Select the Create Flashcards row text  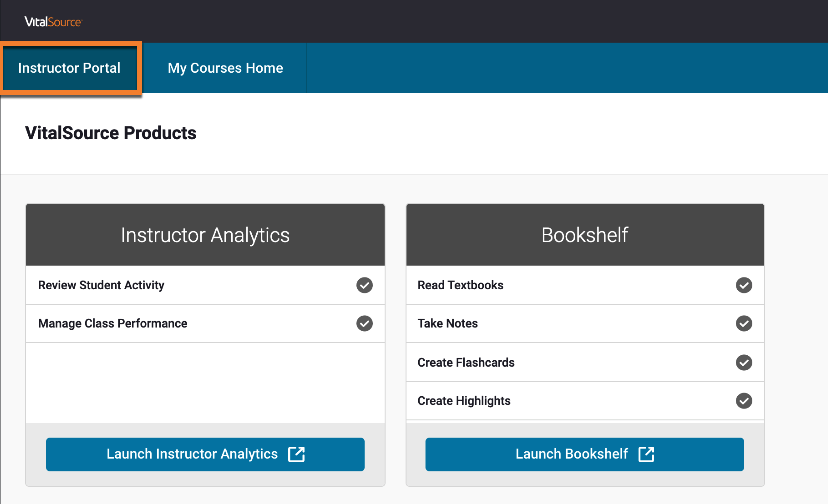[466, 362]
